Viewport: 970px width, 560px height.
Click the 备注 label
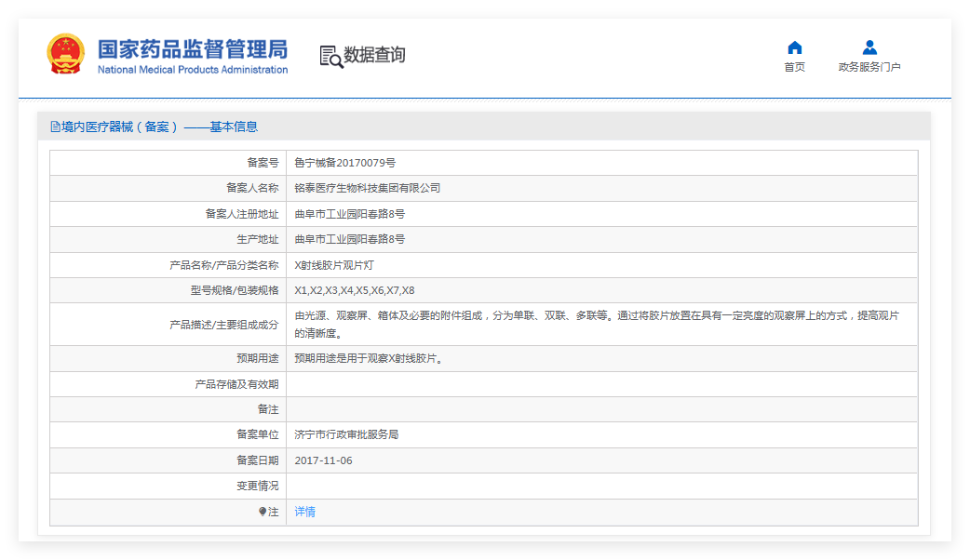coord(268,409)
